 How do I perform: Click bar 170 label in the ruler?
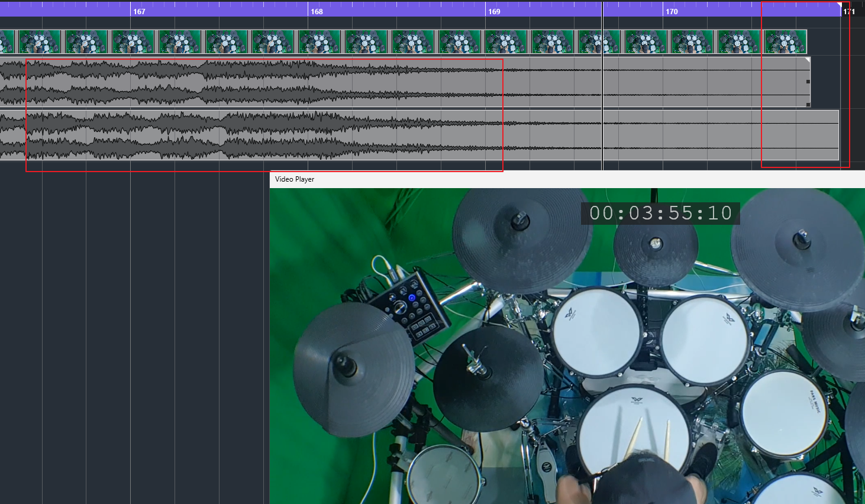click(x=672, y=11)
